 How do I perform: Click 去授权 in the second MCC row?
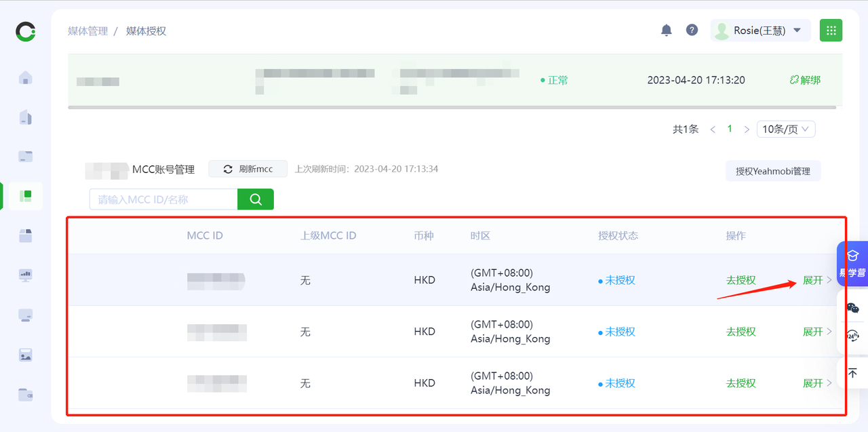point(741,332)
